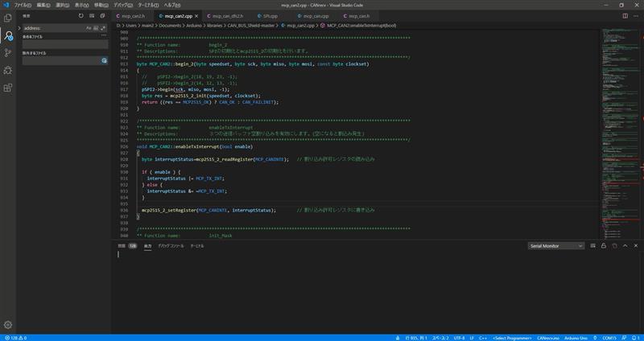
Task: Open the 表示 (View) menu
Action: pos(82,6)
